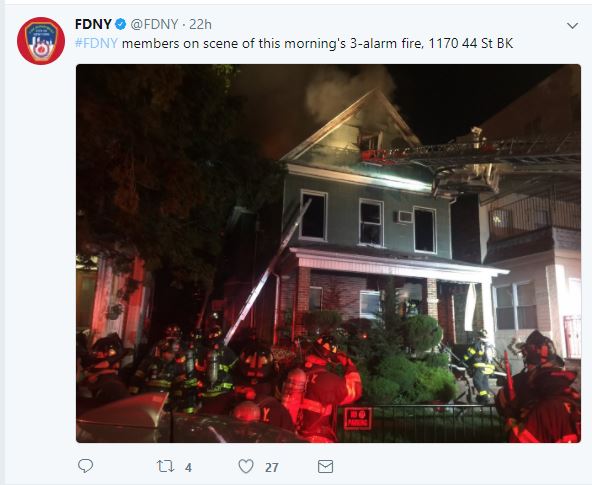
Task: Like the tweet with the heart icon
Action: [246, 466]
